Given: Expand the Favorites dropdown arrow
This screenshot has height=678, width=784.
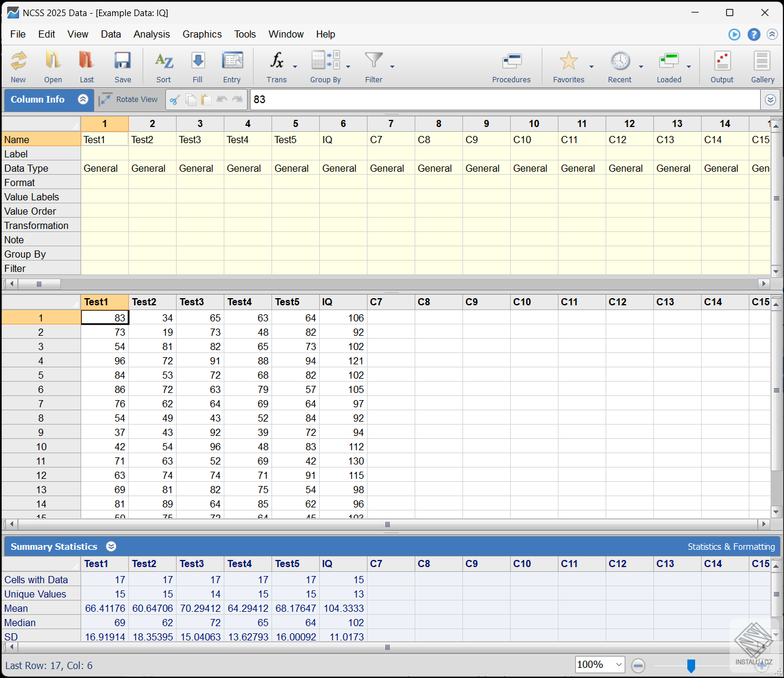Looking at the screenshot, I should tap(591, 67).
